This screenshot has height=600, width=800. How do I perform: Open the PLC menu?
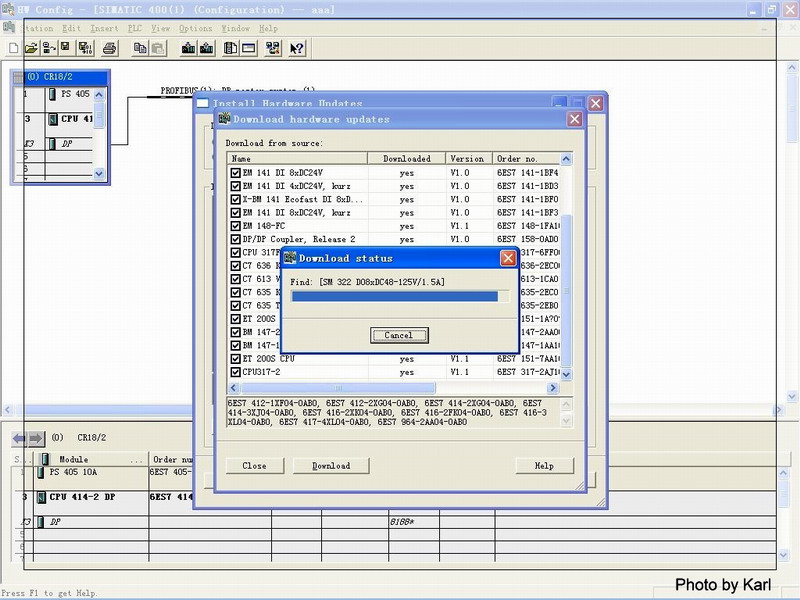[135, 29]
